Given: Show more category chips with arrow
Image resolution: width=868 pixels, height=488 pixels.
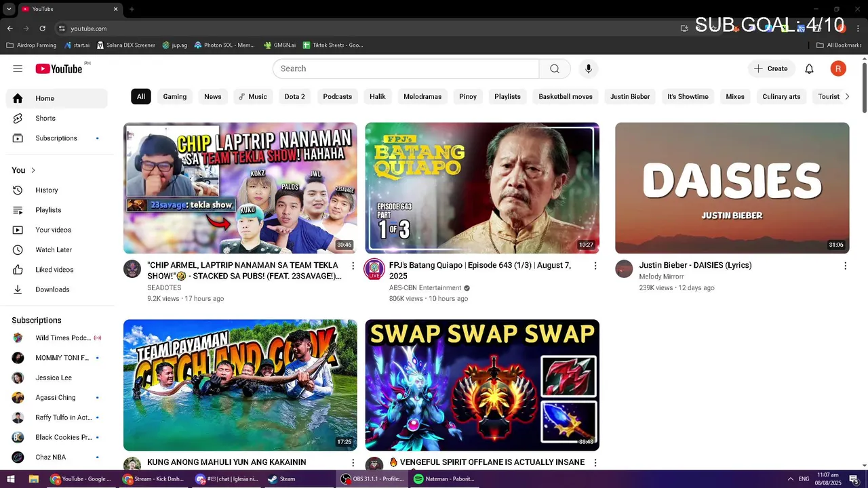Looking at the screenshot, I should [x=846, y=96].
